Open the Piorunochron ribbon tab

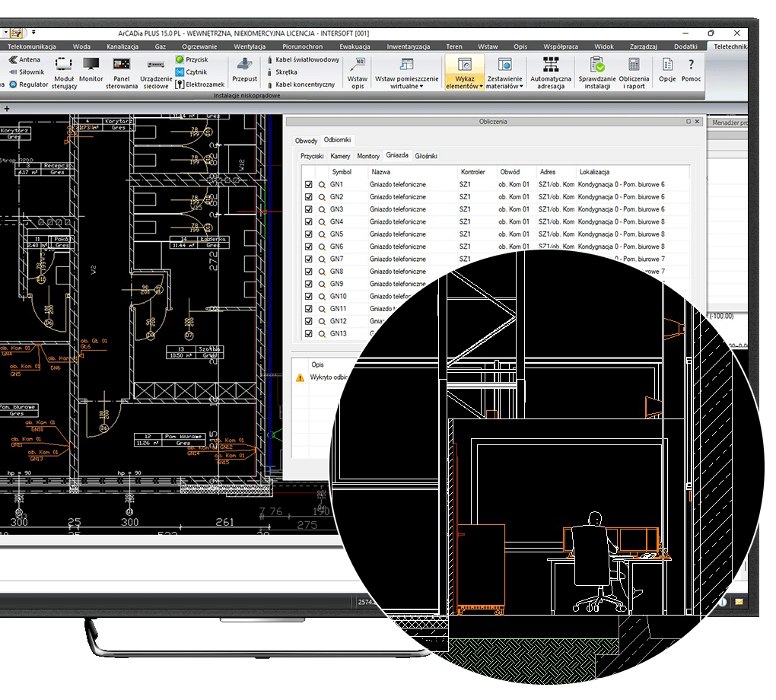(302, 46)
